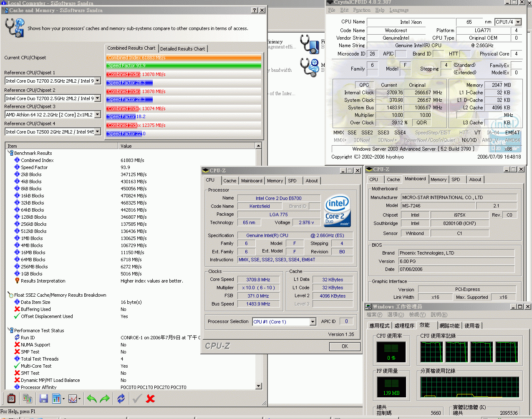
Task: Click the green forward arrow icon
Action: pos(105,399)
